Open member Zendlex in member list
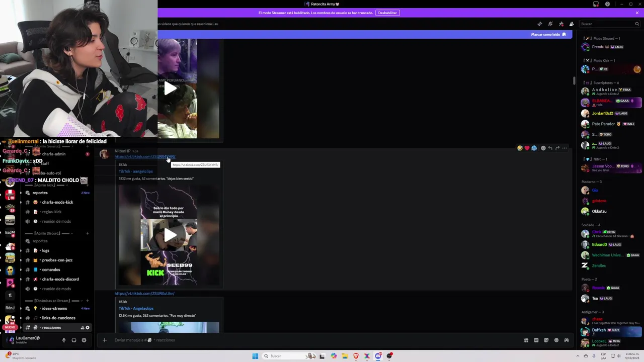 coord(611,265)
